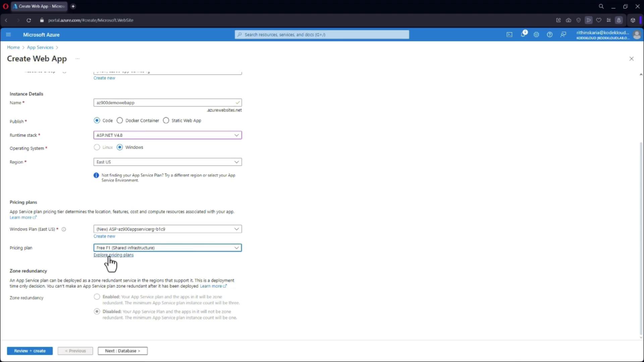Go to App Services breadcrumb
Screen dimensions: 644x362
[40, 47]
